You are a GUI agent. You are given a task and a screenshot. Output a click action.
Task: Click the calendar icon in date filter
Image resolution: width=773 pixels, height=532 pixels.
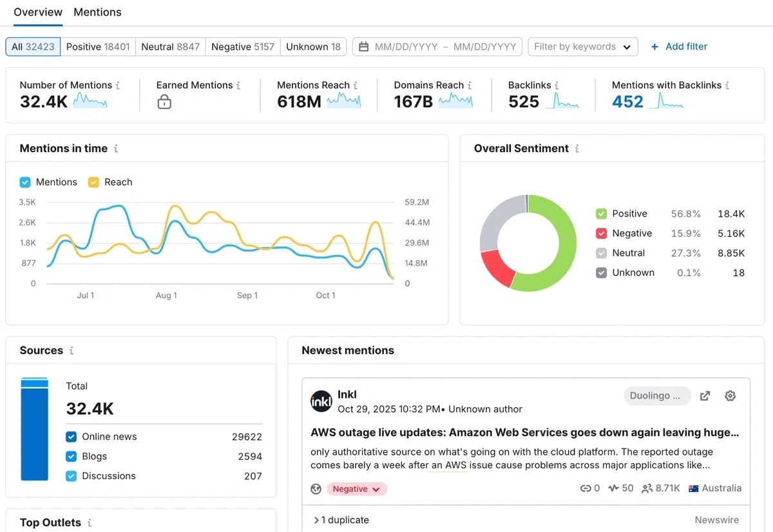click(364, 47)
